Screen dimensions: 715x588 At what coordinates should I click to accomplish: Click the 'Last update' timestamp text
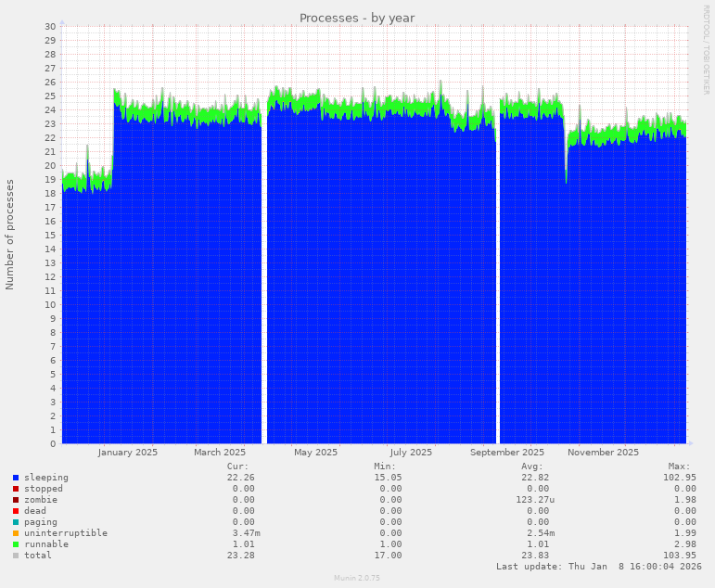click(599, 566)
